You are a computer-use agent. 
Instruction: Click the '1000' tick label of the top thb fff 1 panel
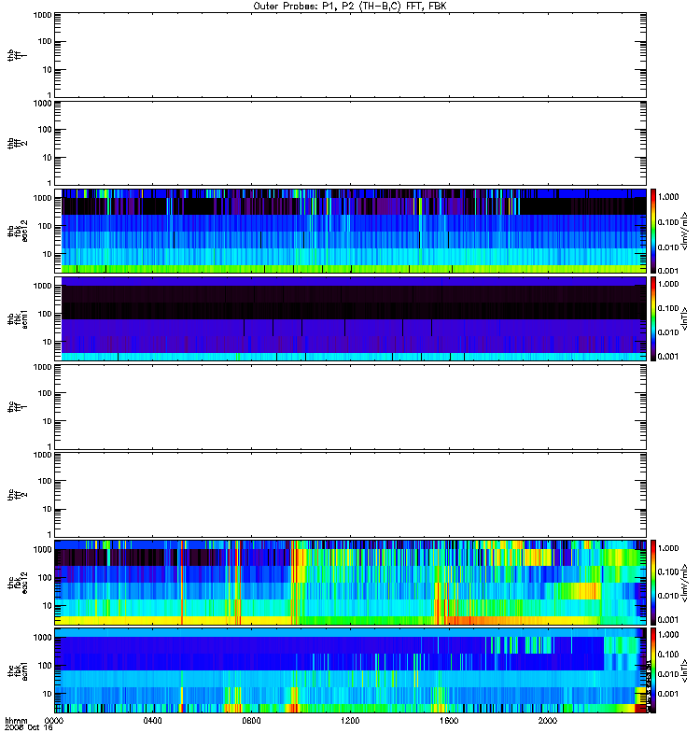42,15
